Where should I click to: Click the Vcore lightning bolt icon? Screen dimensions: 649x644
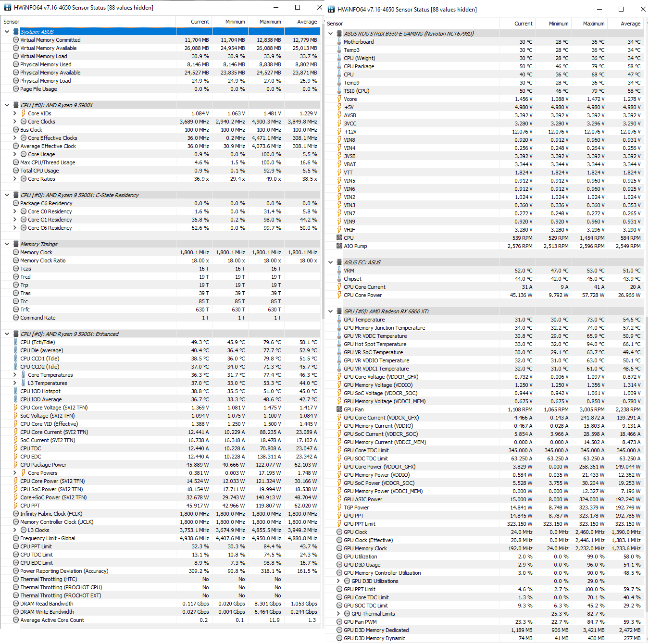[339, 99]
